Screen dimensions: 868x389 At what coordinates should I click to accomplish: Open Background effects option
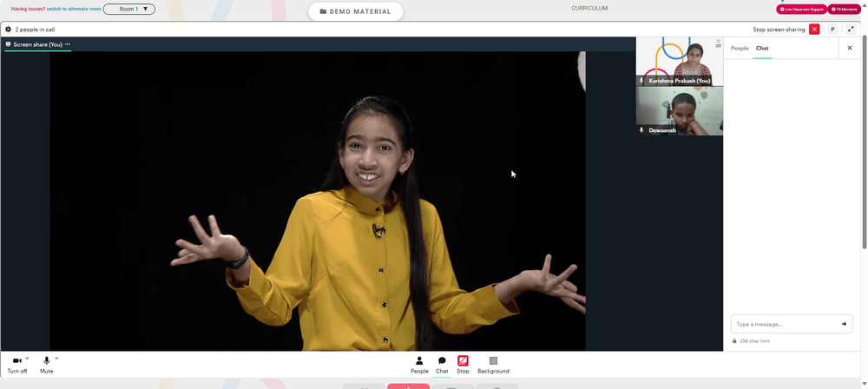(493, 365)
